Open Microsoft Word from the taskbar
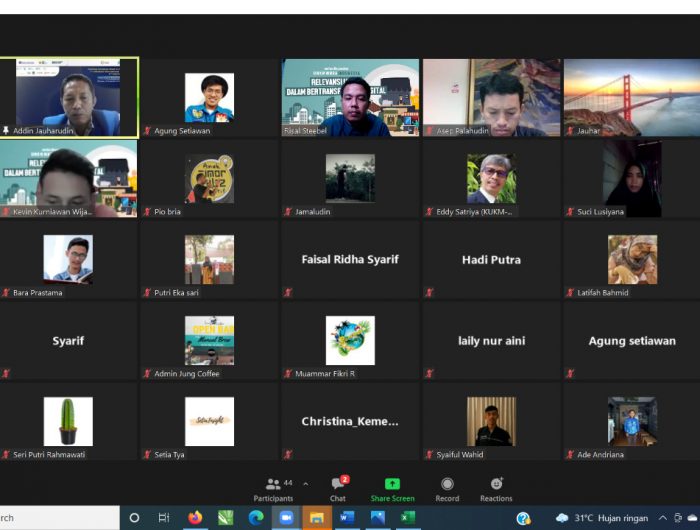 pos(347,517)
